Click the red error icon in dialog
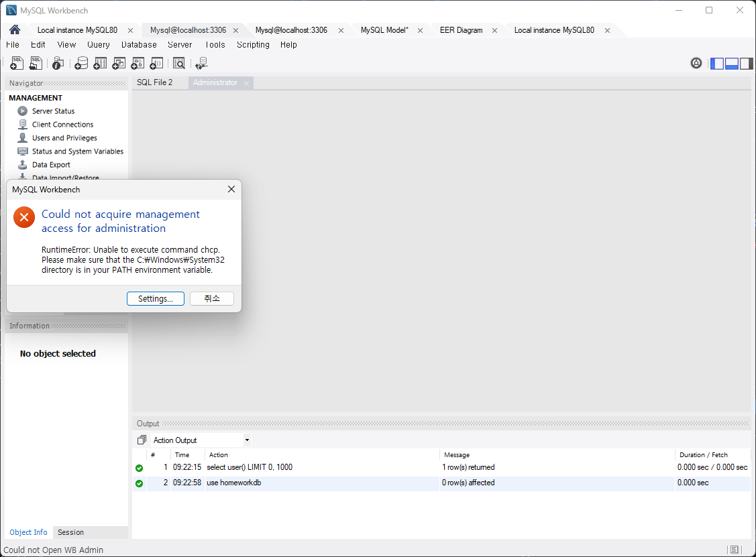Viewport: 756px width, 557px height. [x=24, y=217]
